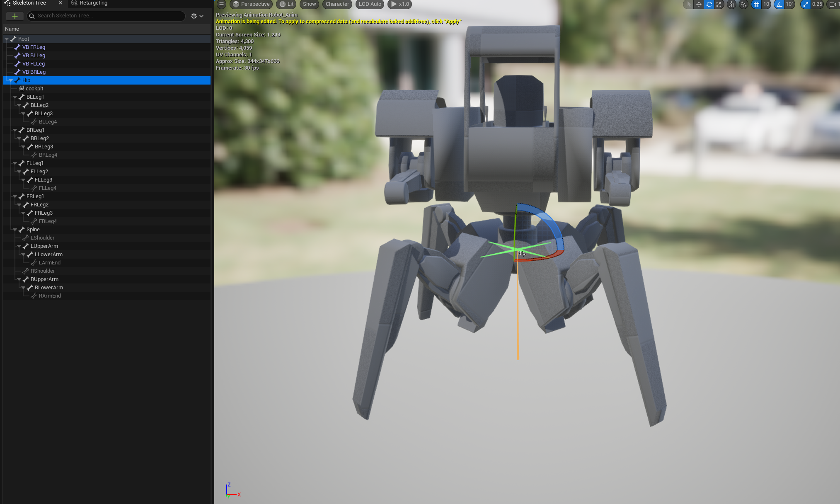Click the surface snapping icon
Screen dimensions: 840x504
tap(744, 4)
